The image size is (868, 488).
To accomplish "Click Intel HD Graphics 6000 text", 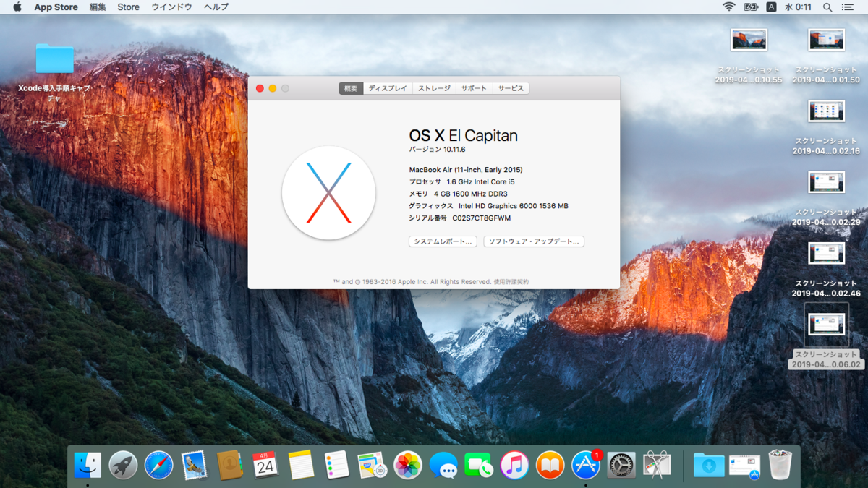I will pos(514,206).
